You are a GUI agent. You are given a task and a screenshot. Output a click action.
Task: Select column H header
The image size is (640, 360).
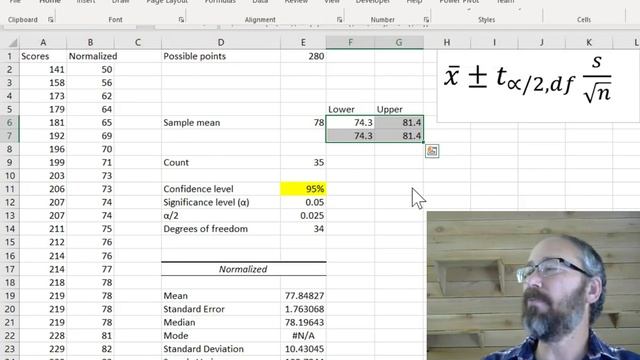pos(447,42)
